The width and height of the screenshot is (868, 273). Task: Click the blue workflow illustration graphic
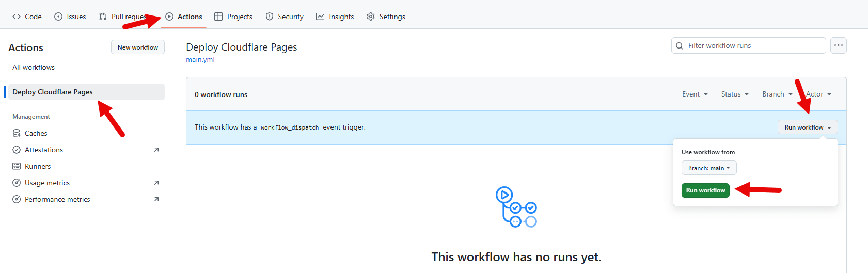point(516,207)
